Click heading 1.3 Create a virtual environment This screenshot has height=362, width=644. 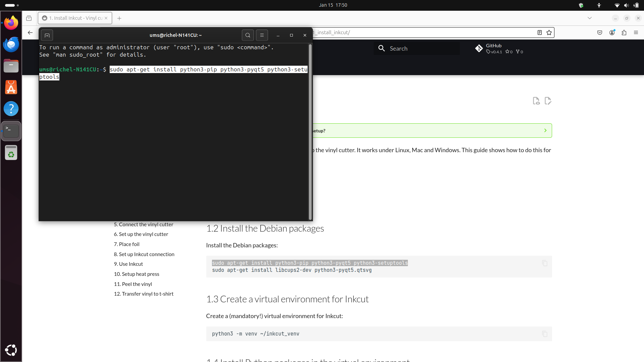[287, 299]
